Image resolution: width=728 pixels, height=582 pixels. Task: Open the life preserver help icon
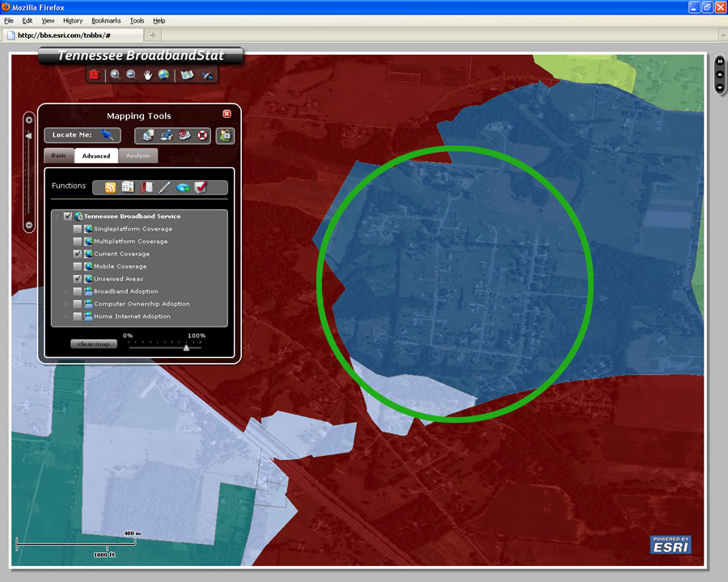coord(202,136)
